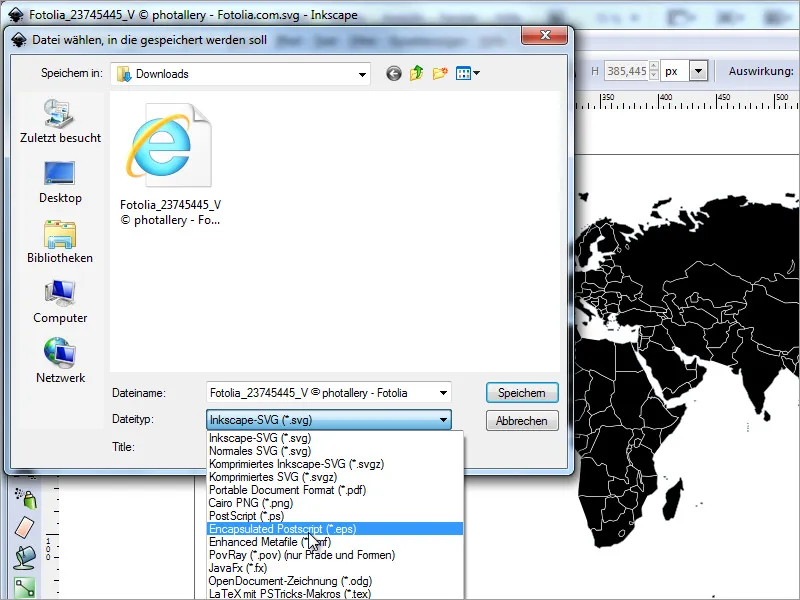Choose Enhanced Metafile (*.emf)

(335, 542)
